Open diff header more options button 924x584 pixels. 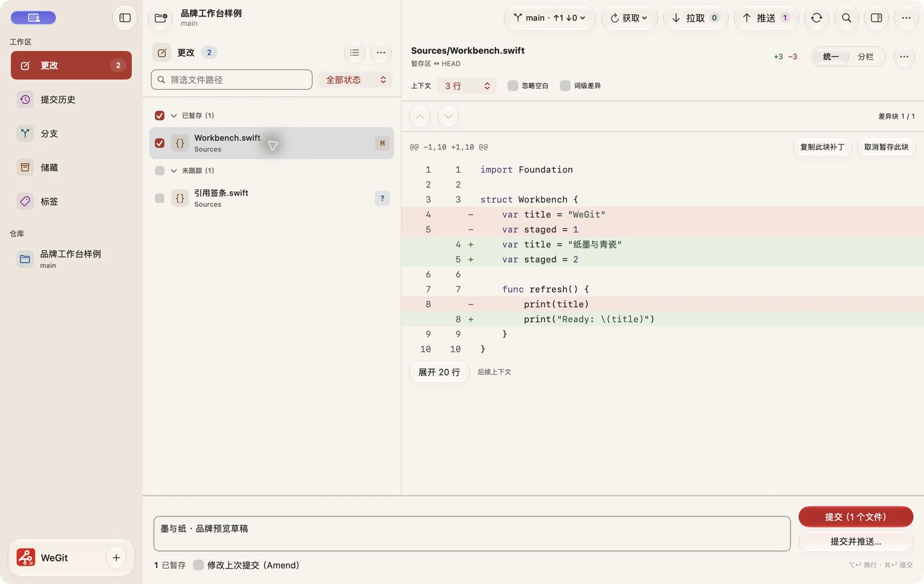(x=904, y=57)
